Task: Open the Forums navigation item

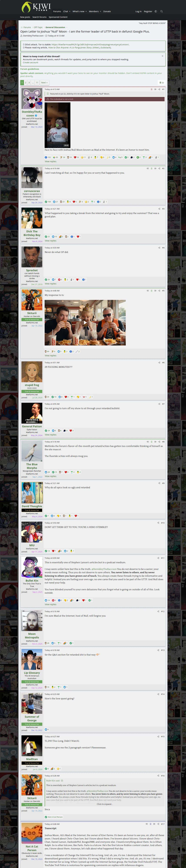Action: tap(57, 11)
